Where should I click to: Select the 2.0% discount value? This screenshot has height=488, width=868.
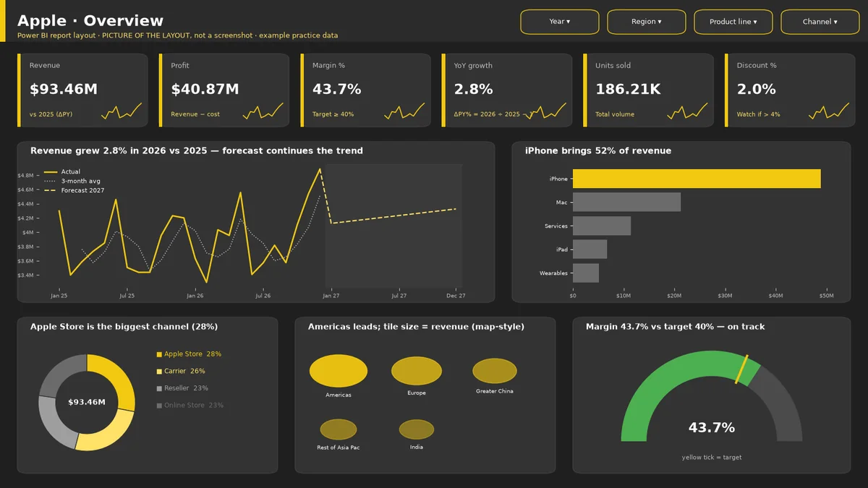[757, 90]
